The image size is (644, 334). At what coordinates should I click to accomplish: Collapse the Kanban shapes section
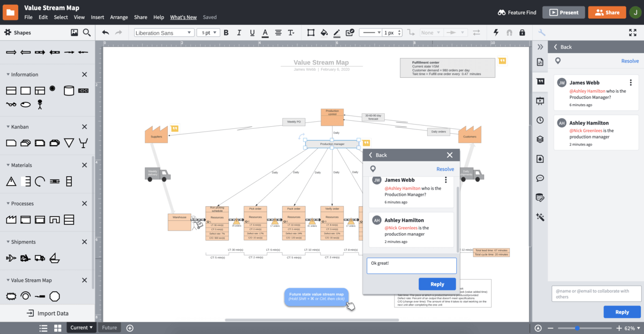(x=8, y=127)
